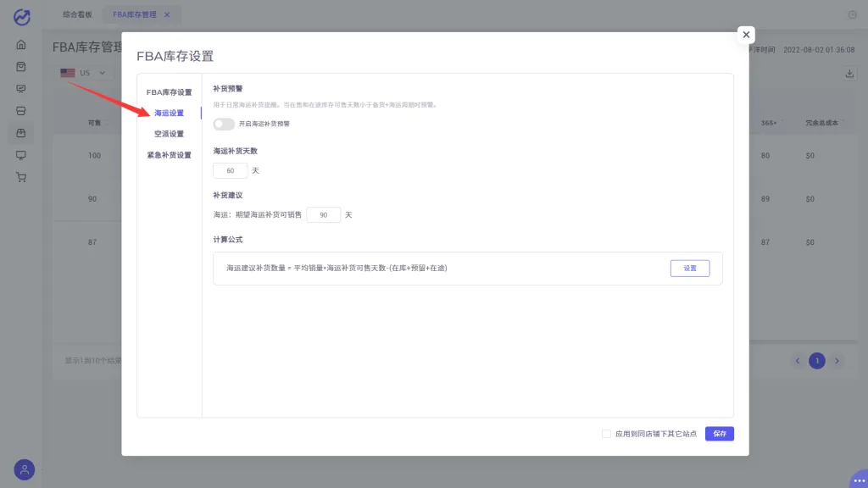Click the 365+ column header
Image resolution: width=868 pixels, height=488 pixels.
click(769, 123)
